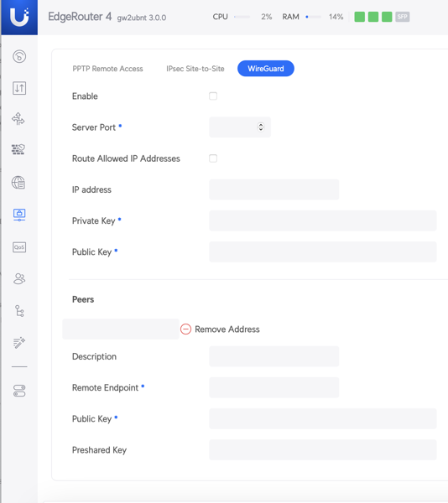Select the WireGuard tab

(x=266, y=69)
